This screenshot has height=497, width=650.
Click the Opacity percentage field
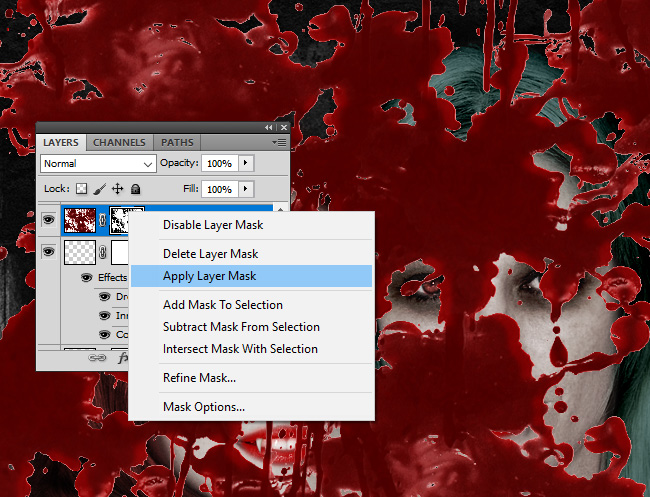pos(218,163)
